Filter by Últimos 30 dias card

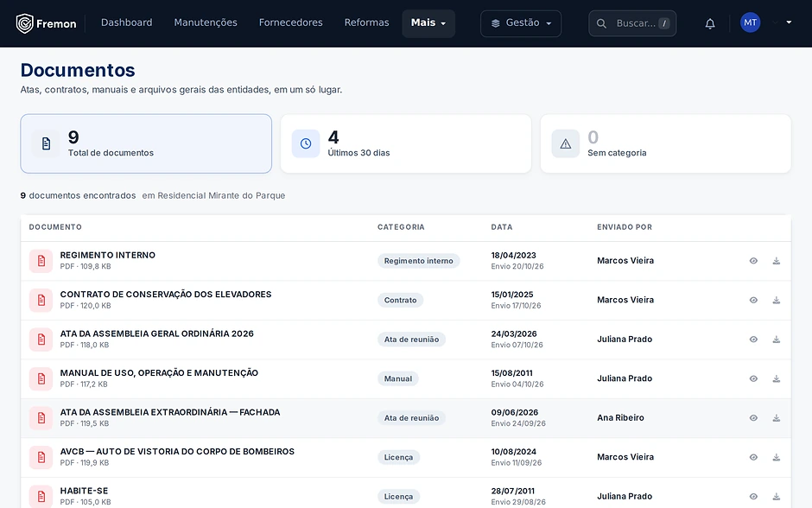[x=406, y=143]
